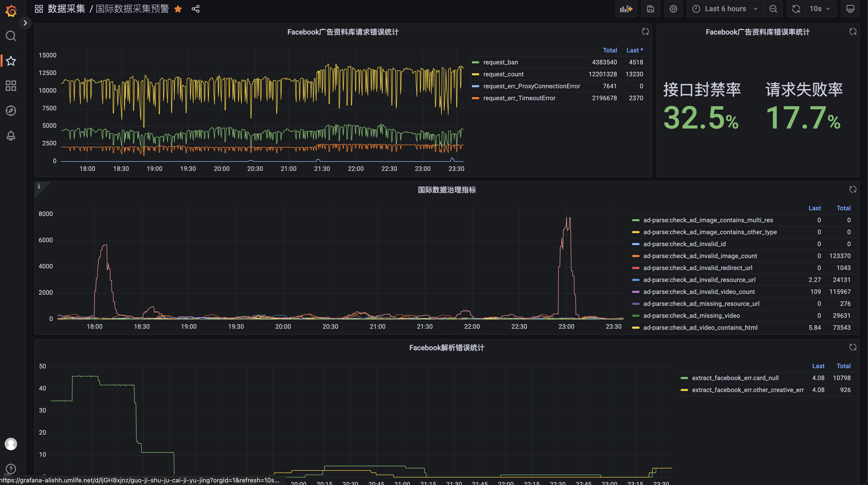Toggle the check_ad_image_contains_multi_res series
Viewport: 868px width, 485px height.
click(x=708, y=220)
